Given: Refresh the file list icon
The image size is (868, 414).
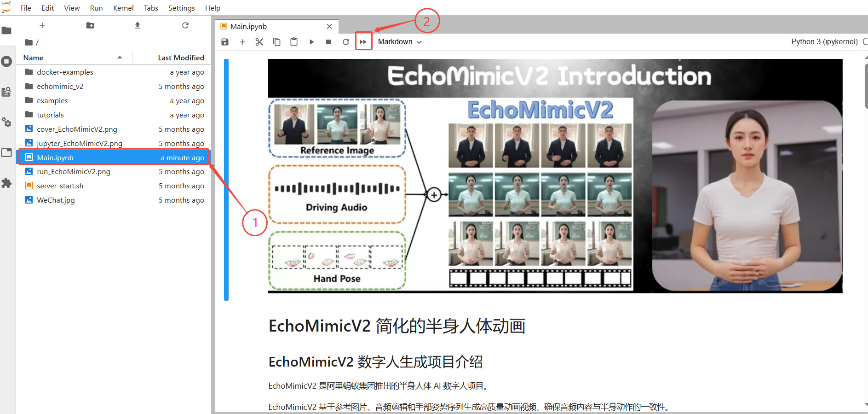Looking at the screenshot, I should (x=185, y=25).
